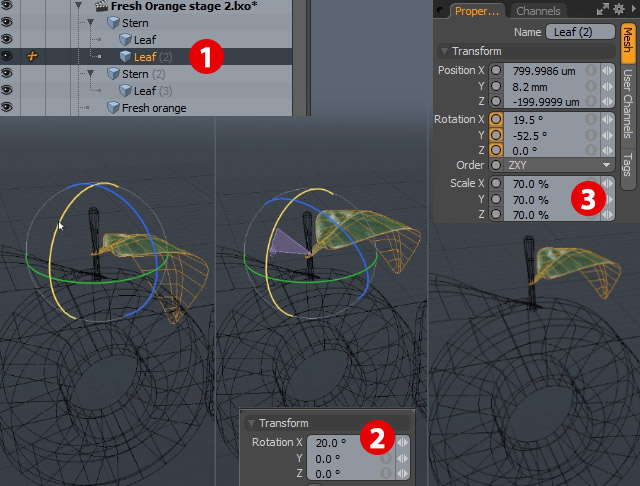Click the mesh icon of Stern (2)

pos(113,74)
